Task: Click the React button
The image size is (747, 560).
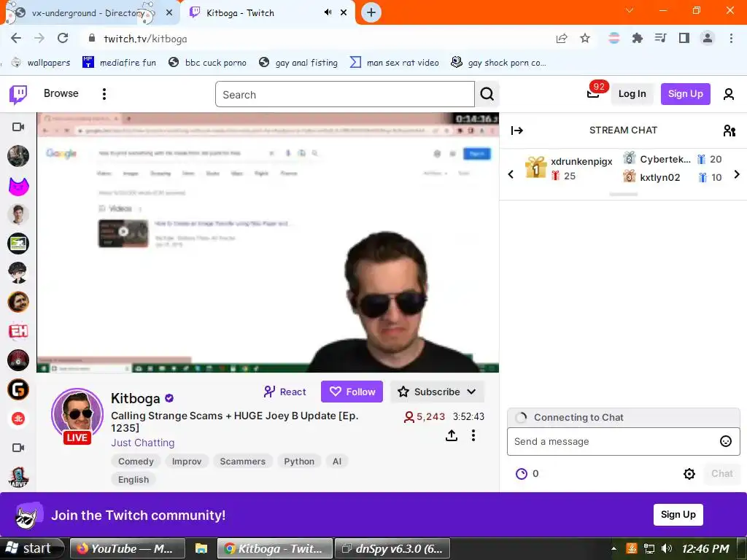Action: coord(285,392)
